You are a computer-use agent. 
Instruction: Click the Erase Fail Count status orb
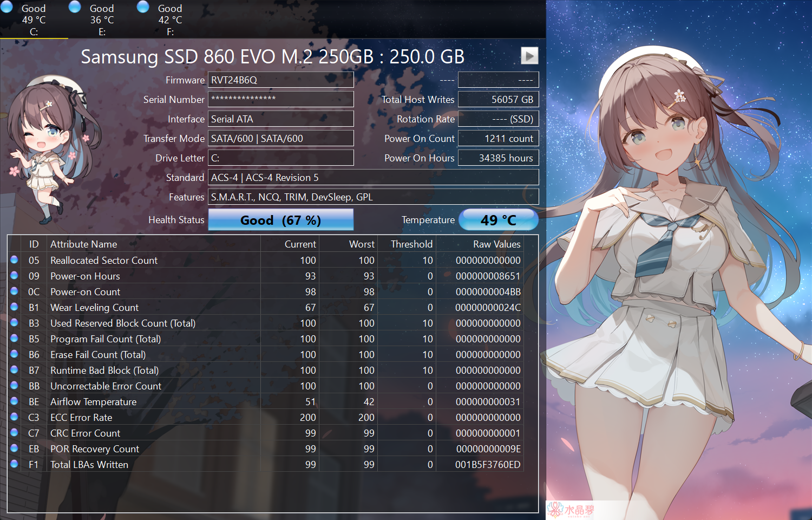click(x=15, y=354)
